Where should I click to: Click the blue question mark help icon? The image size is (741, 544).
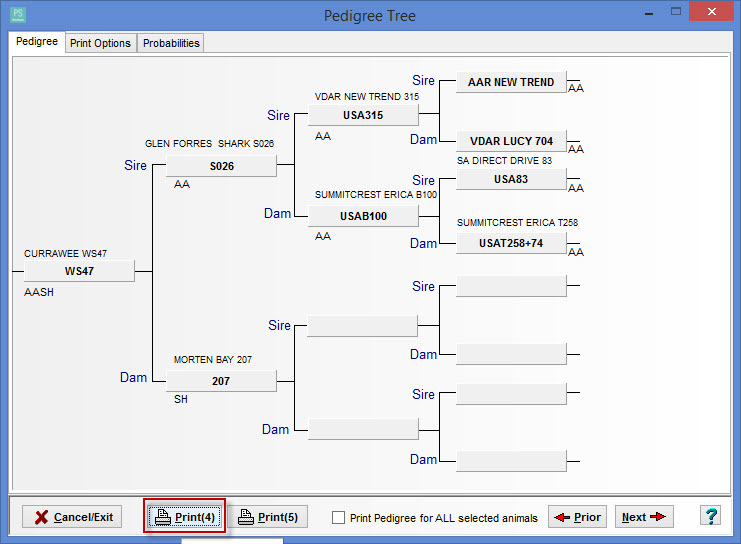pos(711,516)
